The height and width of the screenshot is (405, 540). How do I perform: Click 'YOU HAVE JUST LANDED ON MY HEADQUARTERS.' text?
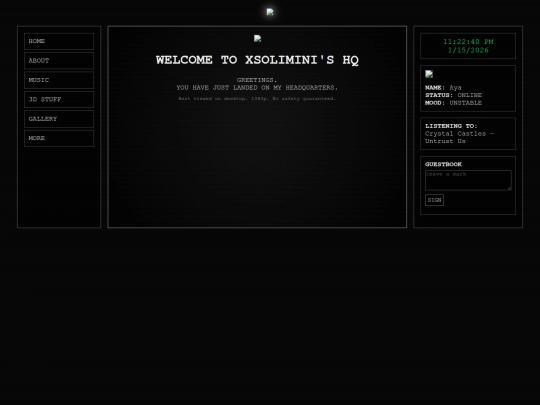pyautogui.click(x=257, y=88)
